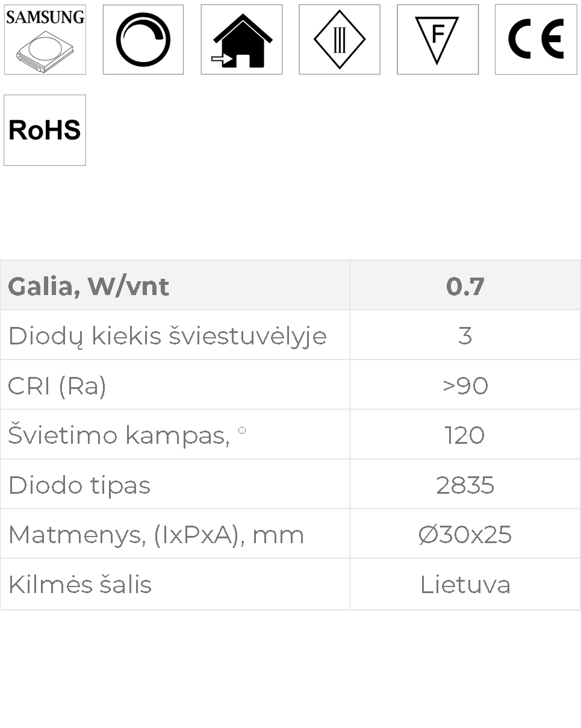Select the dimmable circle icon
Image resolution: width=581 pixels, height=728 pixels.
tap(143, 40)
